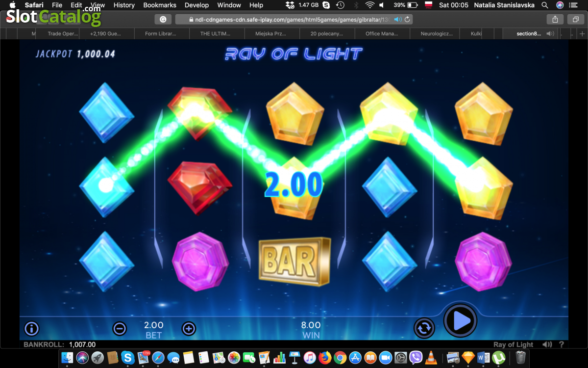Mute game sound via bottom speaker icon
The image size is (588, 368).
547,344
